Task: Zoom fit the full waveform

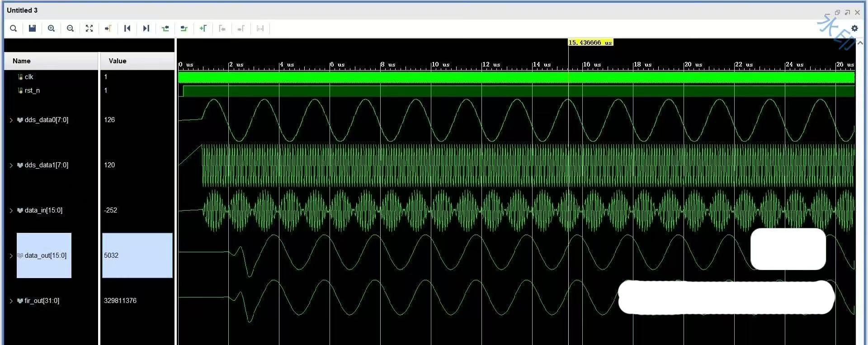Action: 89,28
